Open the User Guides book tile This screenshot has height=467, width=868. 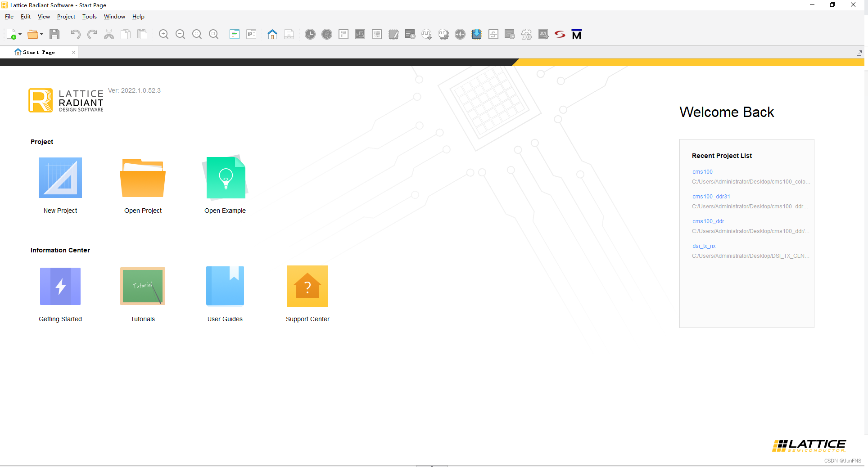coord(225,294)
